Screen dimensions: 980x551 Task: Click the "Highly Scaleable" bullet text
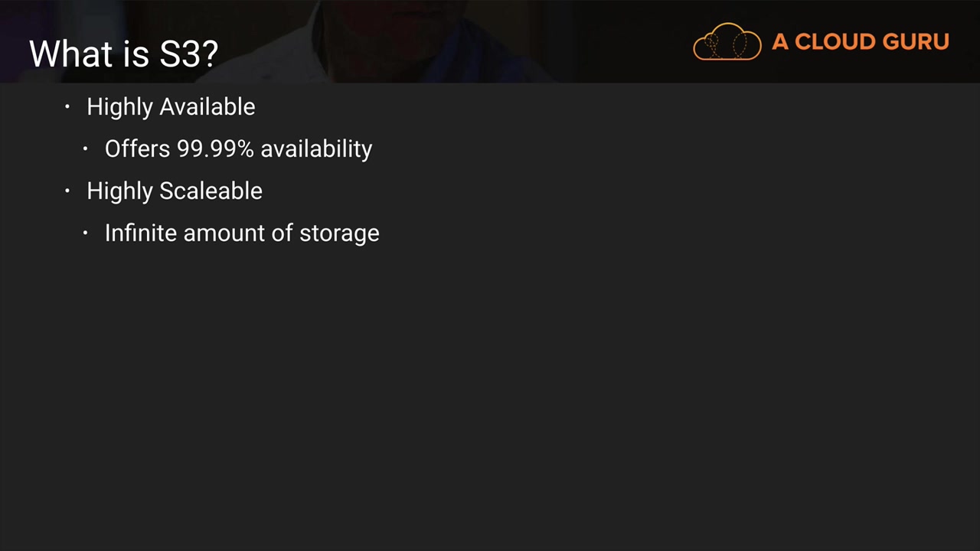coord(174,191)
